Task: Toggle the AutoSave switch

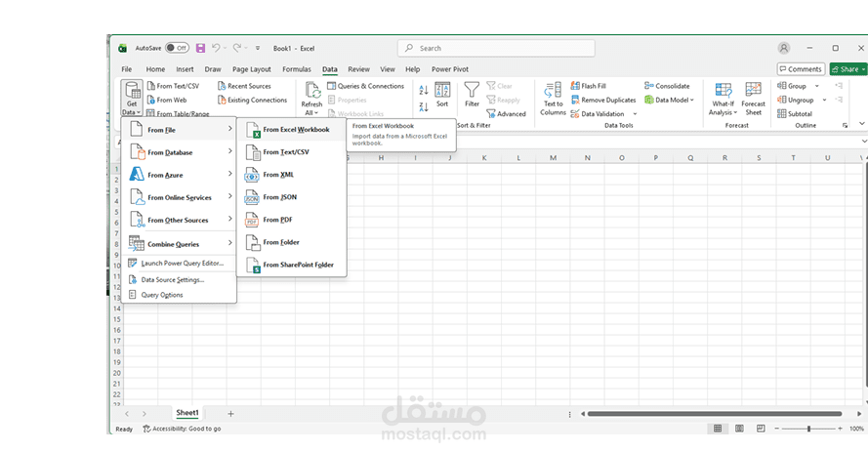Action: (177, 48)
